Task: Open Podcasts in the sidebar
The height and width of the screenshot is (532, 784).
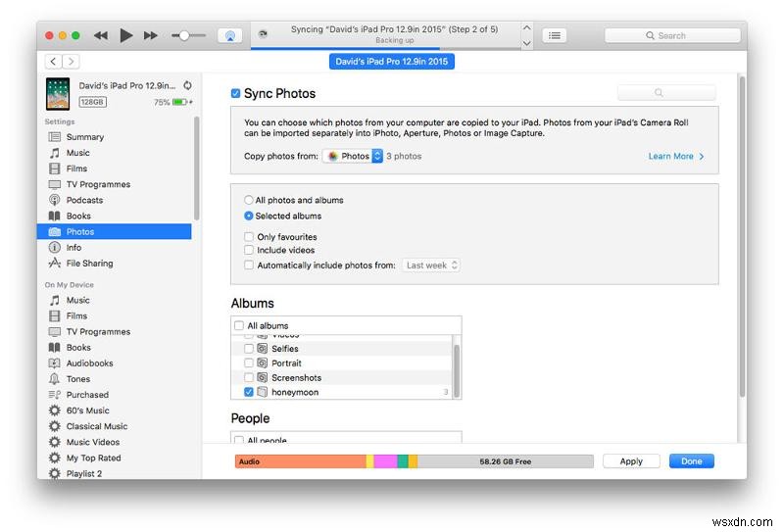Action: tap(84, 200)
